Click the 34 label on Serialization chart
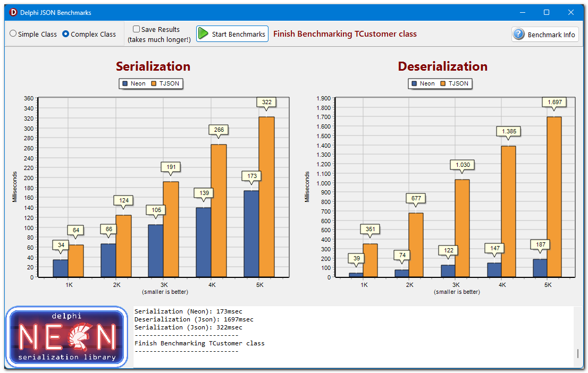The image size is (588, 373). pyautogui.click(x=61, y=245)
